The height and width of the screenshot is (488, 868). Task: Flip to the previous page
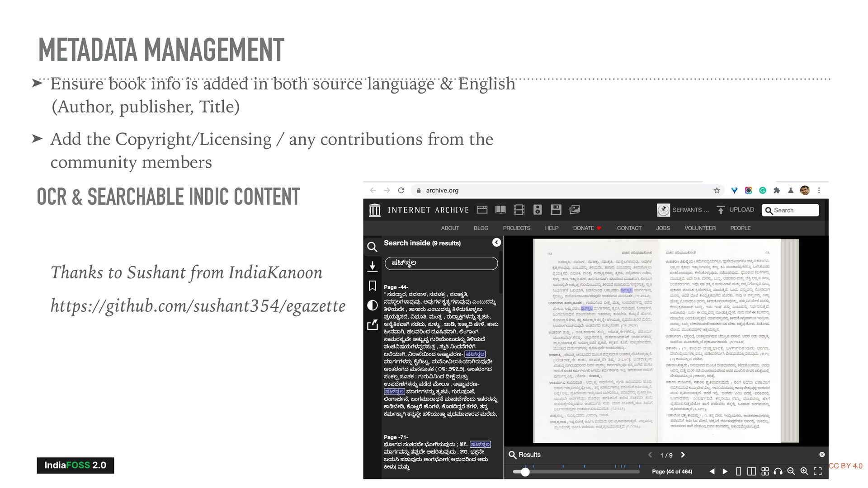[x=712, y=471]
